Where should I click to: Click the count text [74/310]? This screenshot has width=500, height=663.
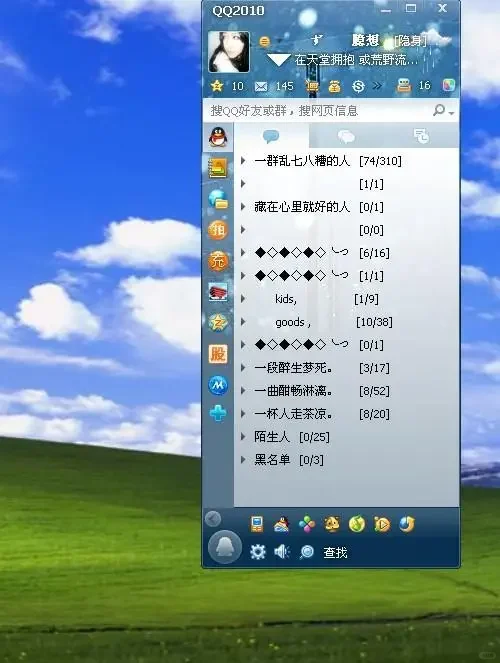coord(380,161)
